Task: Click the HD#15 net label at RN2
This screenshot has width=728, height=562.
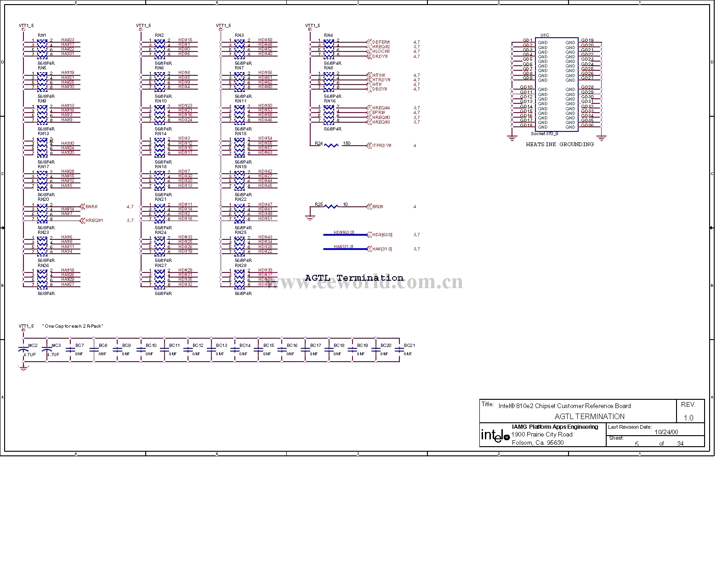Action: pyautogui.click(x=185, y=40)
